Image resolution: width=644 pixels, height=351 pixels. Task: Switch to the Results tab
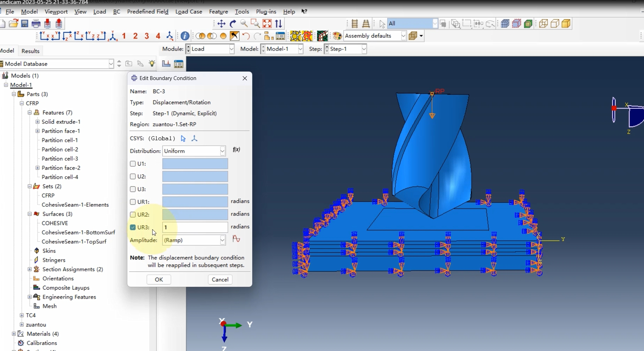click(x=31, y=51)
